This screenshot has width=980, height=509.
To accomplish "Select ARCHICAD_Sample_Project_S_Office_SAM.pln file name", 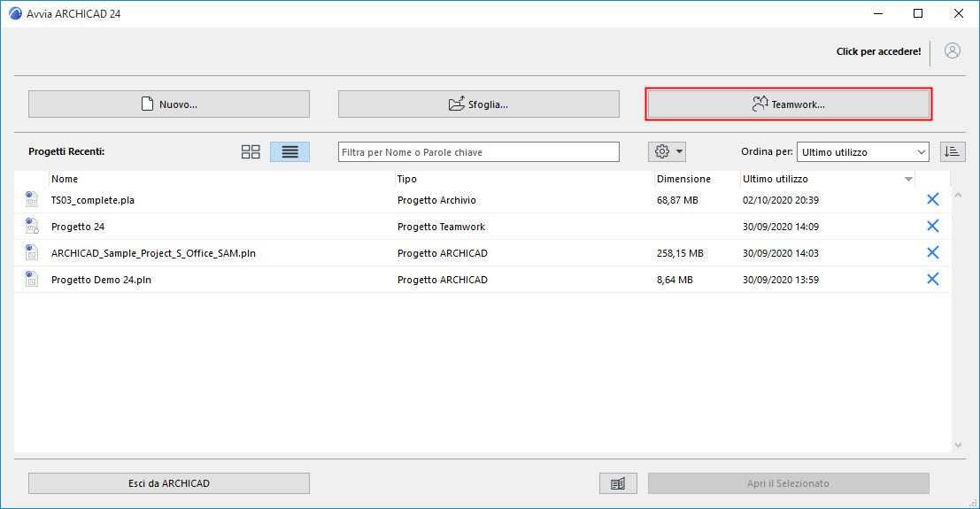I will (x=153, y=253).
